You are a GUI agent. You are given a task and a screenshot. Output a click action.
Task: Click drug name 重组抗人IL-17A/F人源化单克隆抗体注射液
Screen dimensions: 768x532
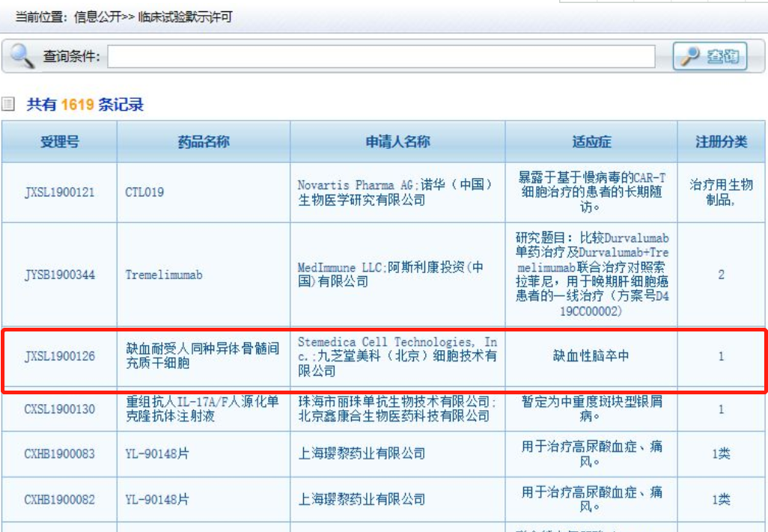click(x=202, y=409)
